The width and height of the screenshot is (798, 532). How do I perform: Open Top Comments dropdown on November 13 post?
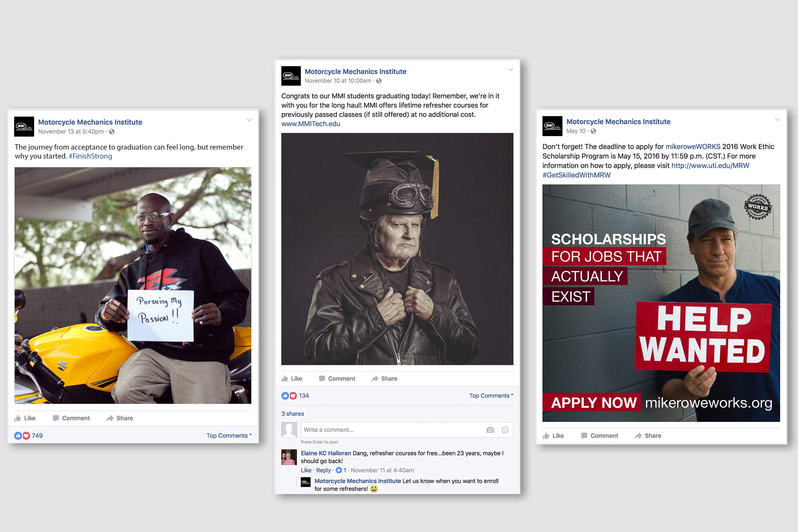229,436
